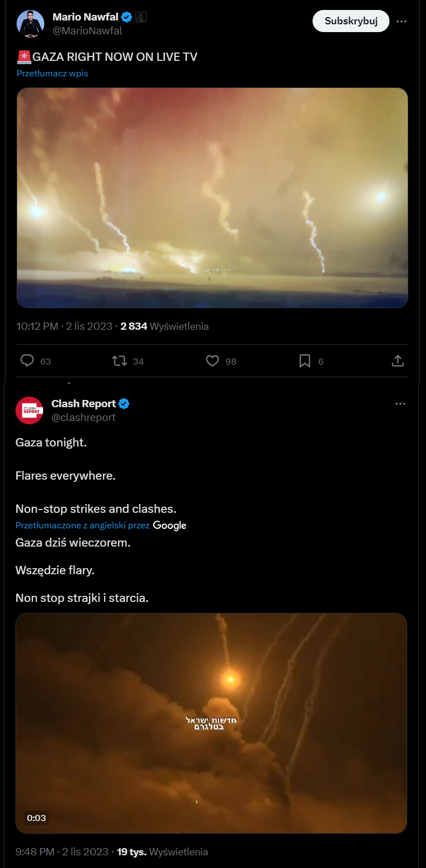Click the red siren emoji in the post
Image resolution: width=426 pixels, height=868 pixels.
point(24,57)
